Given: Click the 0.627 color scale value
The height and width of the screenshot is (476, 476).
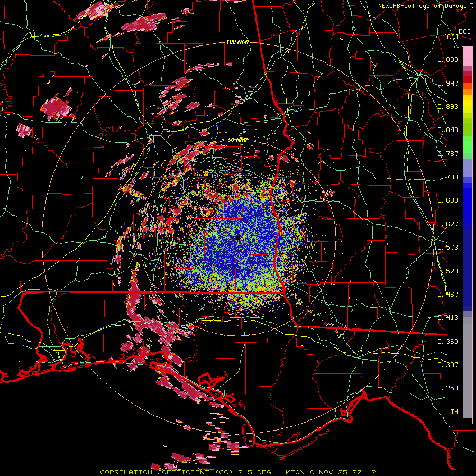Looking at the screenshot, I should (448, 224).
